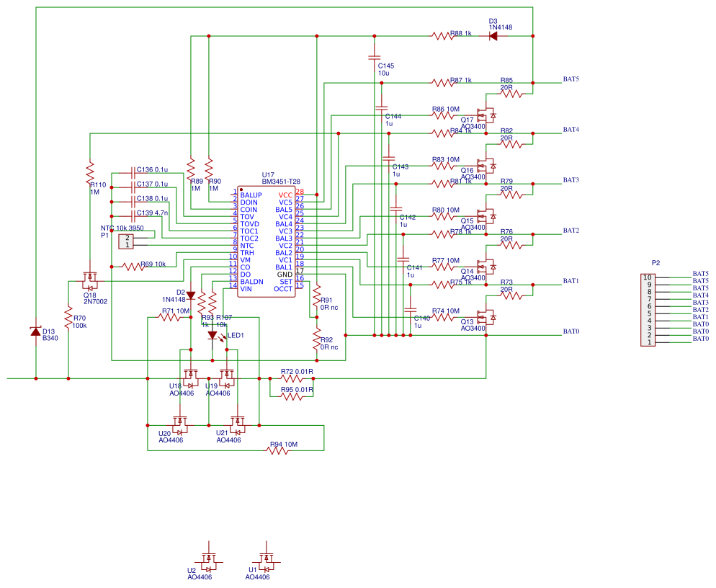
Task: Click pin 1 on connector P2
Action: click(649, 342)
